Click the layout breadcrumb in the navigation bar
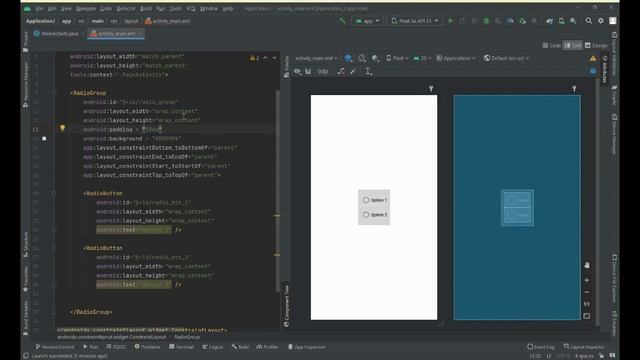 (131, 21)
